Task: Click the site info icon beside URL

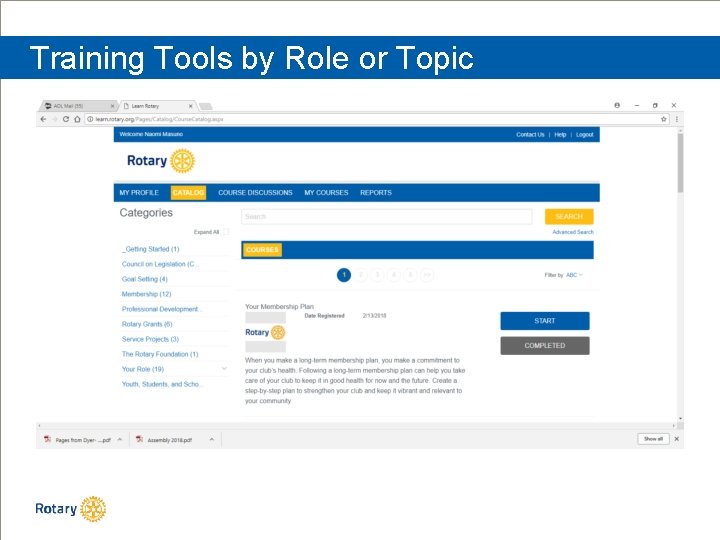Action: pos(90,119)
